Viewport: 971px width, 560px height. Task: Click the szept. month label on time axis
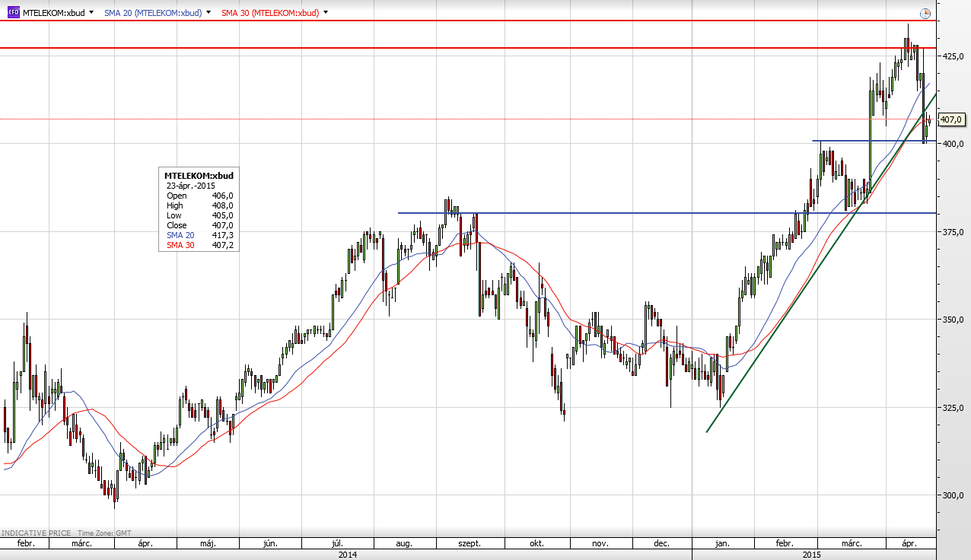coord(469,544)
